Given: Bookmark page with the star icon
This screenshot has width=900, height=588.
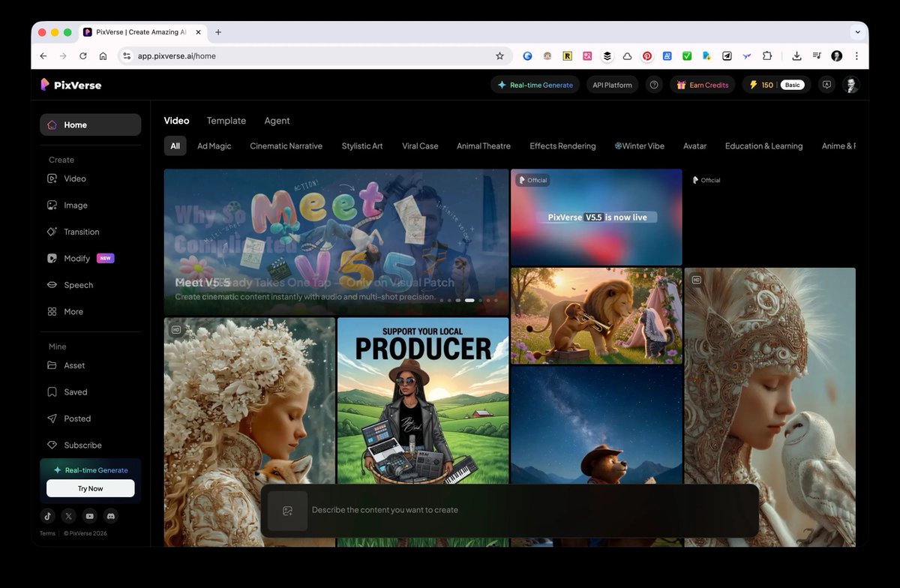Looking at the screenshot, I should (x=499, y=56).
